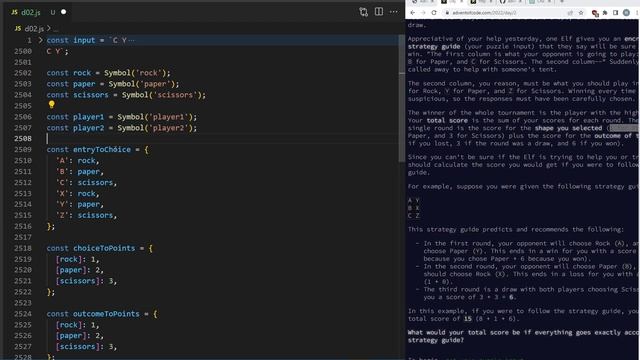Expand the folded input line chevron
The image size is (640, 360).
coord(40,40)
